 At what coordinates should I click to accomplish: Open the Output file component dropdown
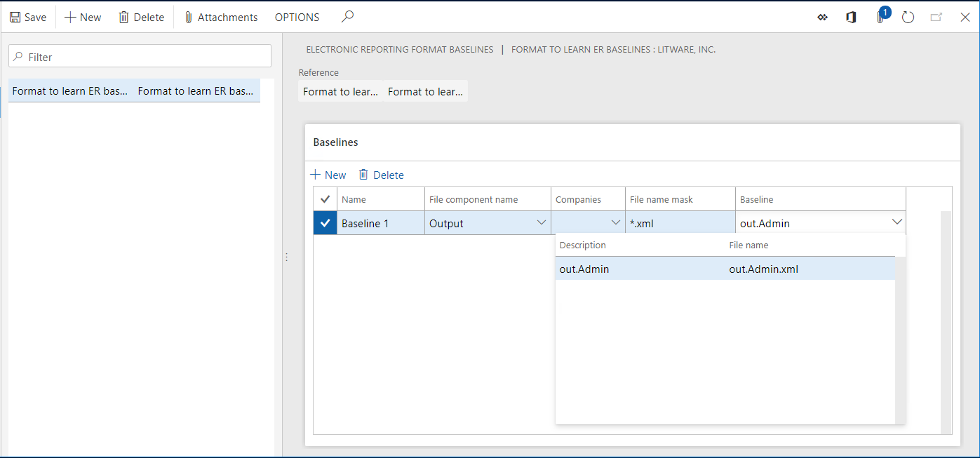(x=542, y=222)
